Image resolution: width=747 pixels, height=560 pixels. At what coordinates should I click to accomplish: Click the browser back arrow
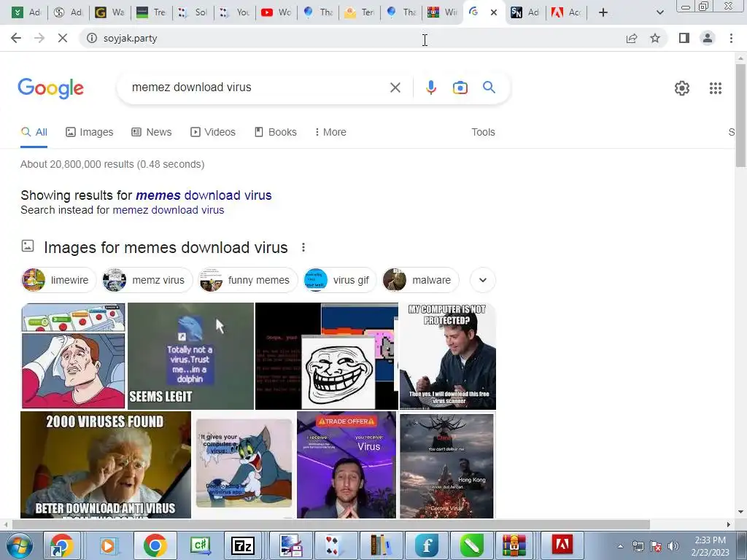coord(16,38)
